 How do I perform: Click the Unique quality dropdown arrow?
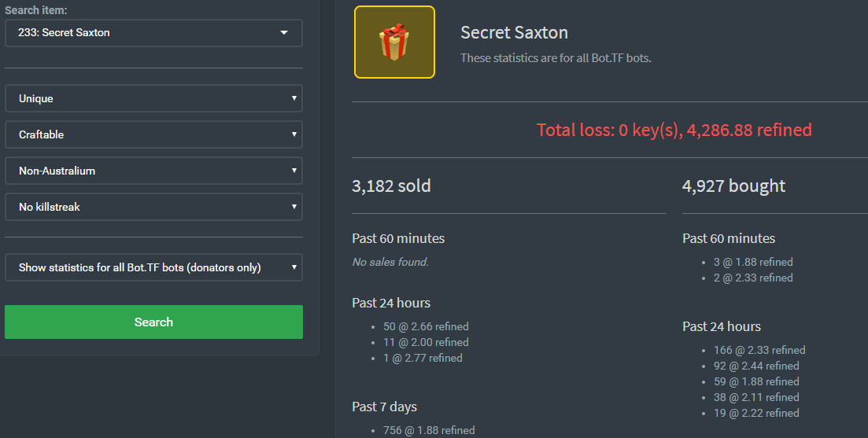click(x=294, y=98)
